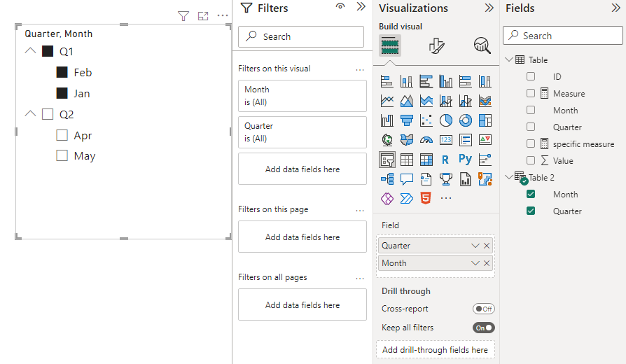Collapse the Q1 group in slicer

[30, 50]
